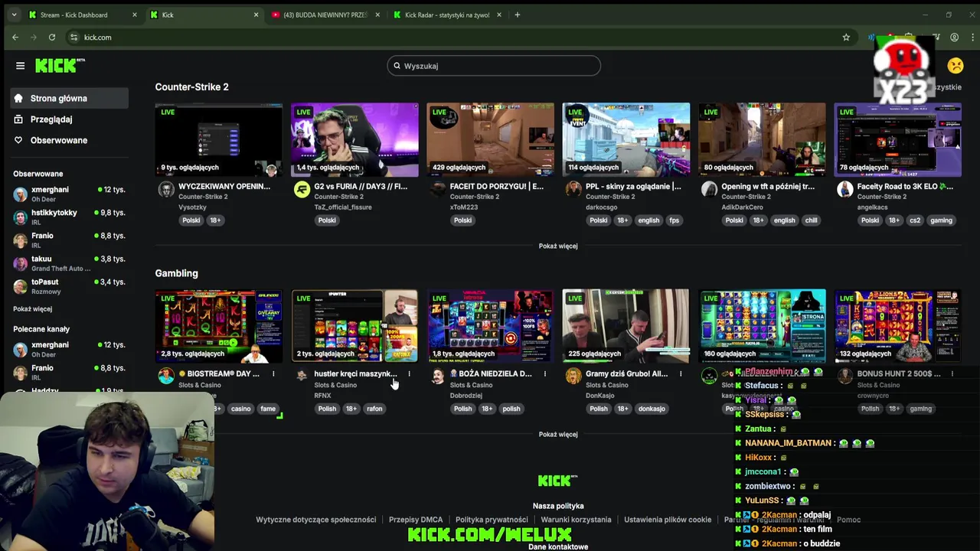
Task: Open a new browser tab
Action: coord(517,15)
